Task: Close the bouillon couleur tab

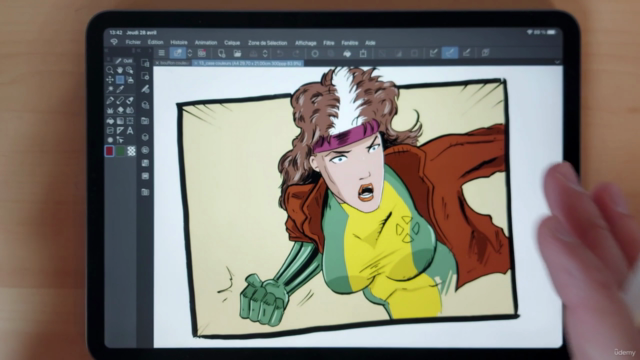Action: pos(157,63)
